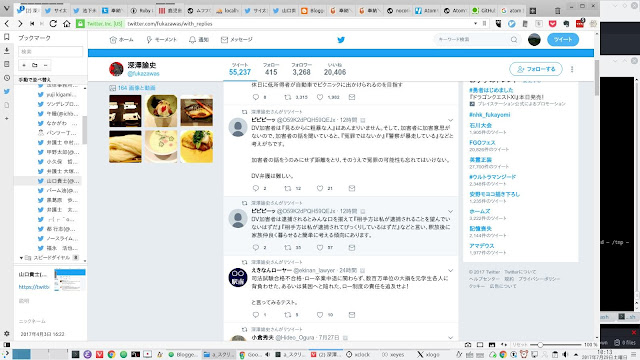Open the FGOフェス trend

(x=482, y=142)
